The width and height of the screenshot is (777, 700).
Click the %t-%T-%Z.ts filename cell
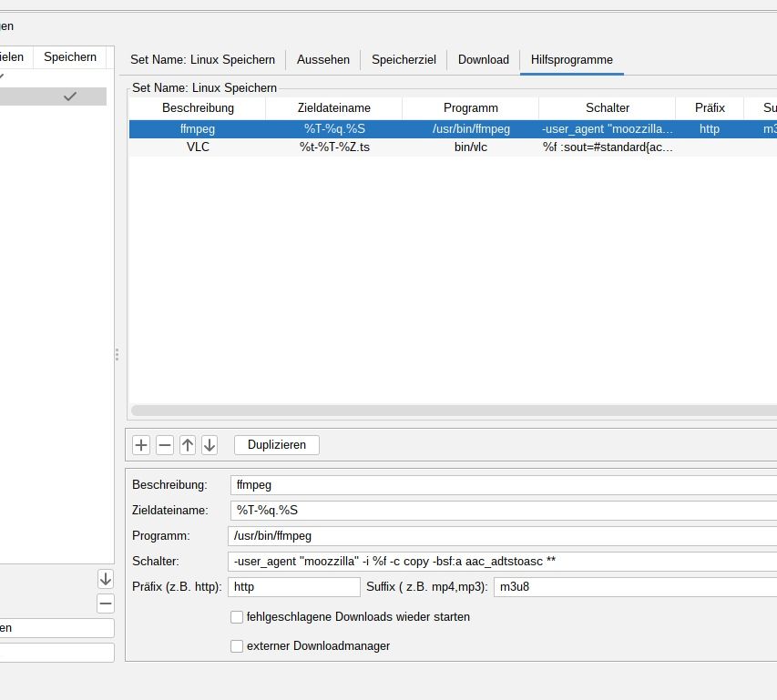(x=334, y=147)
